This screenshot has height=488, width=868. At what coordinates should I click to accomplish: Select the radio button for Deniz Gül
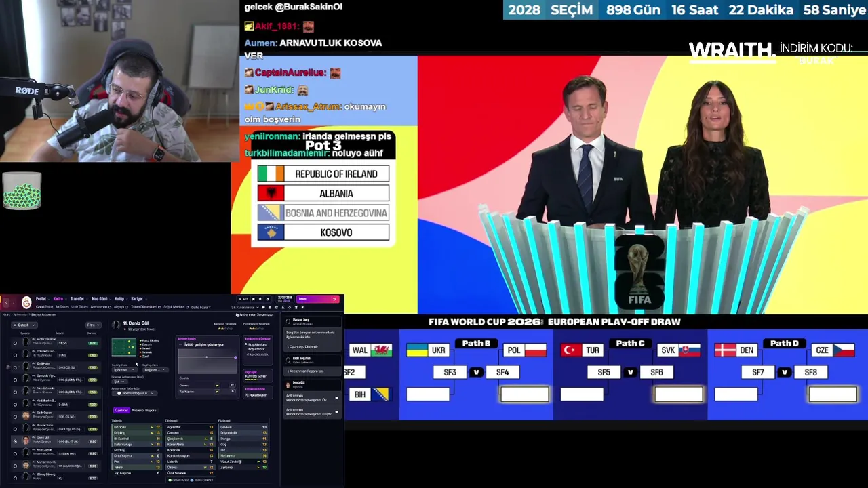[15, 441]
